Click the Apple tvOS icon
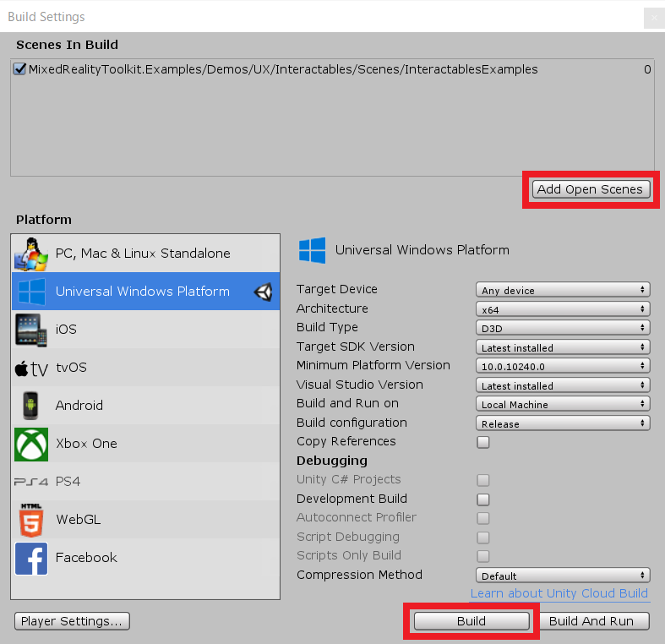Viewport: 665px width, 644px height. click(x=31, y=368)
